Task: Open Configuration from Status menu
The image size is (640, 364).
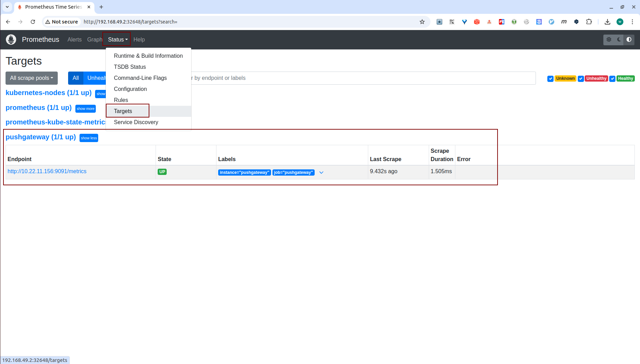Action: click(148, 89)
